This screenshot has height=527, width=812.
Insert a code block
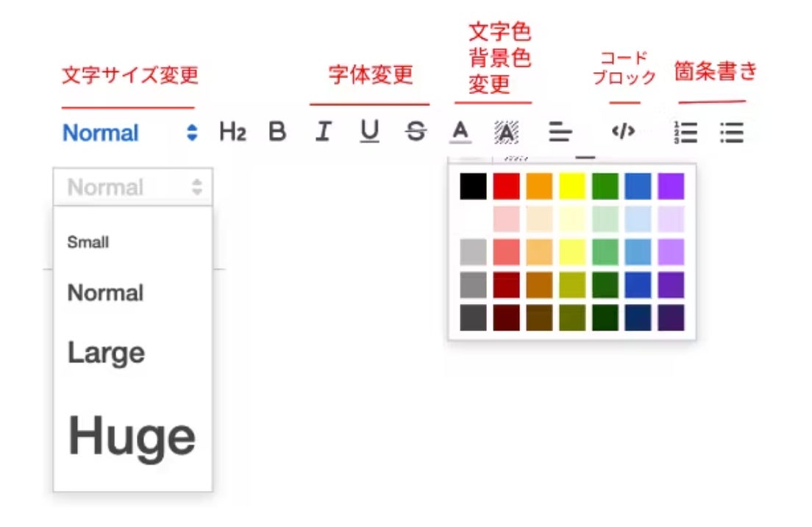pos(623,132)
